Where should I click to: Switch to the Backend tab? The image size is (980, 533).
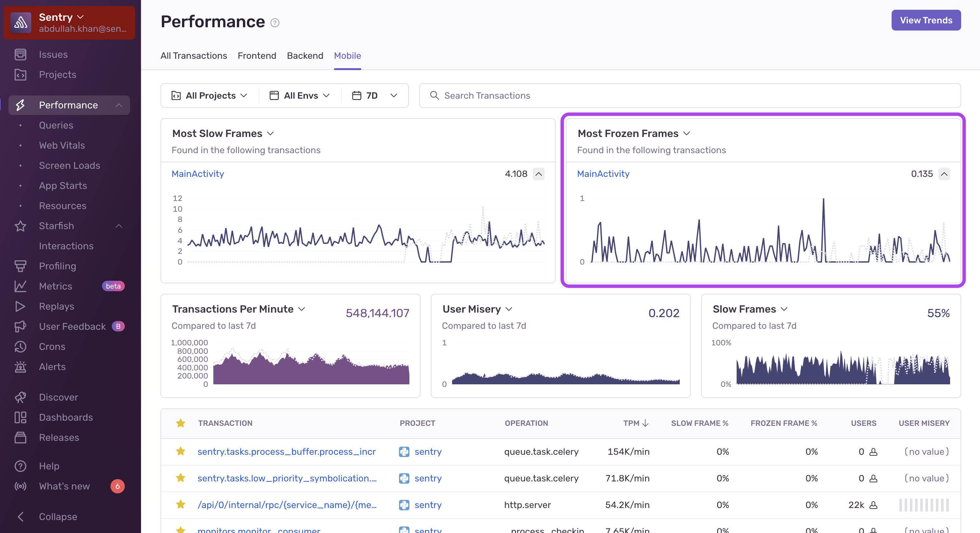(x=305, y=56)
